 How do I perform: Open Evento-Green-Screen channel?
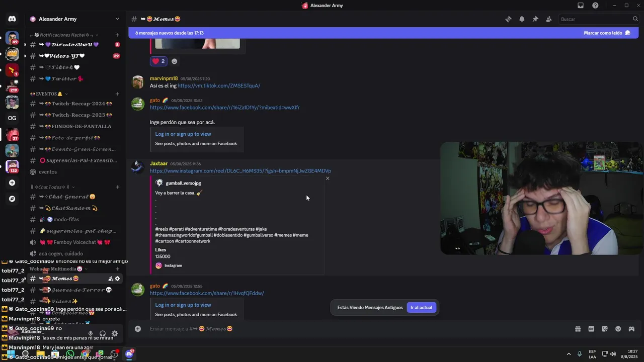pos(74,149)
